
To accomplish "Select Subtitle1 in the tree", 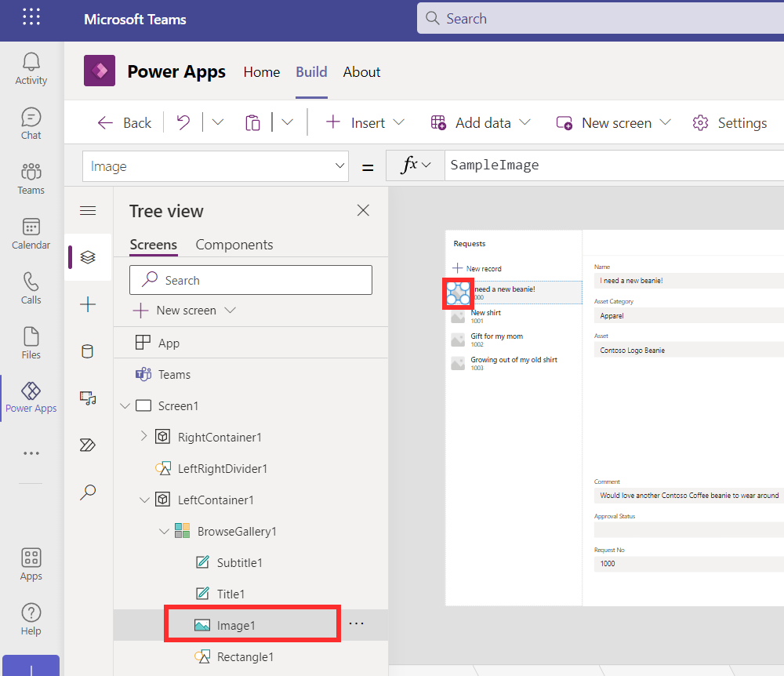I will pos(239,562).
